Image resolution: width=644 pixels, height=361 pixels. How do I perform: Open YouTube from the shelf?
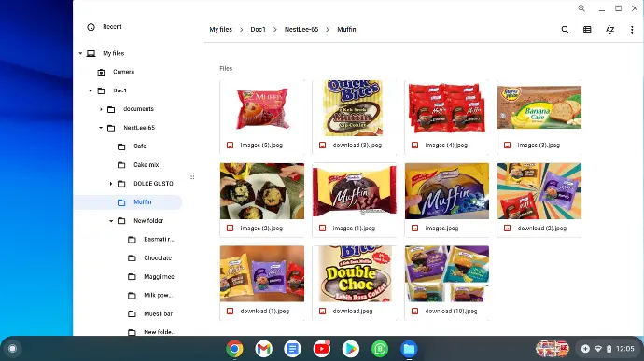(322, 349)
